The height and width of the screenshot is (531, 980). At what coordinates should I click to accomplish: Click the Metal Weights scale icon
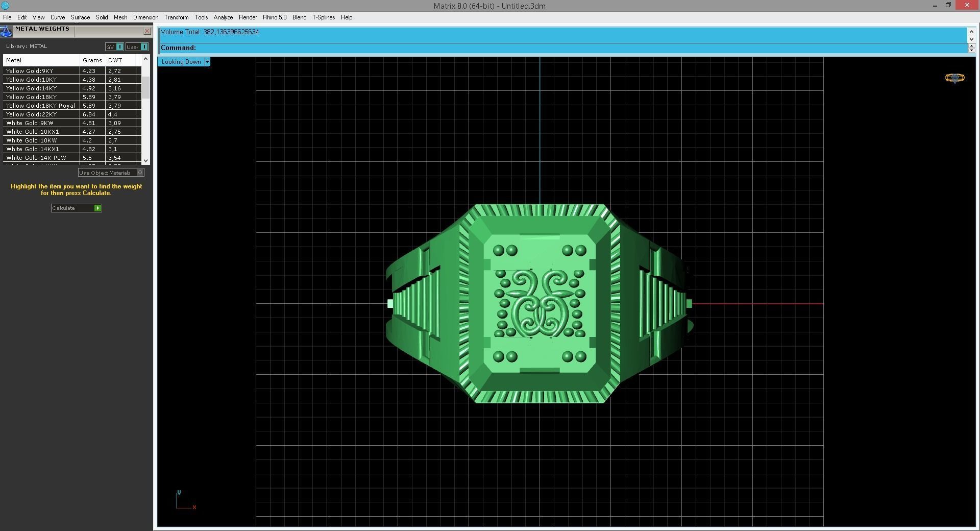(6, 32)
